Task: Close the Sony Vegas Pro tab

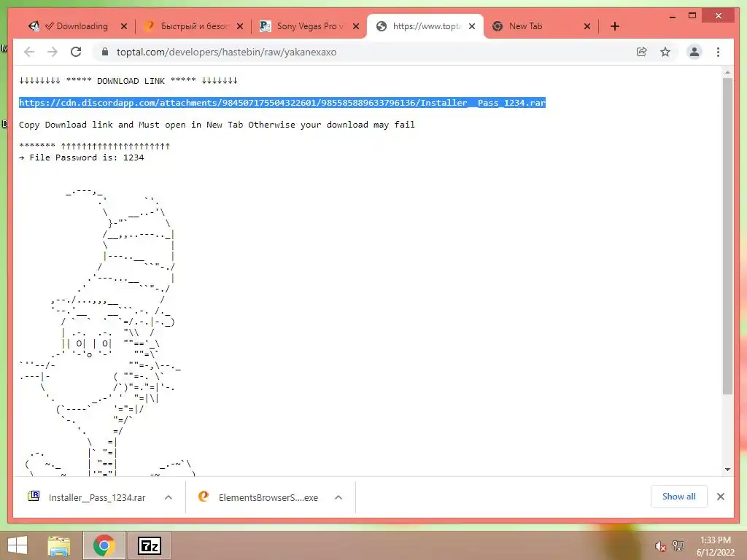Action: [x=356, y=26]
